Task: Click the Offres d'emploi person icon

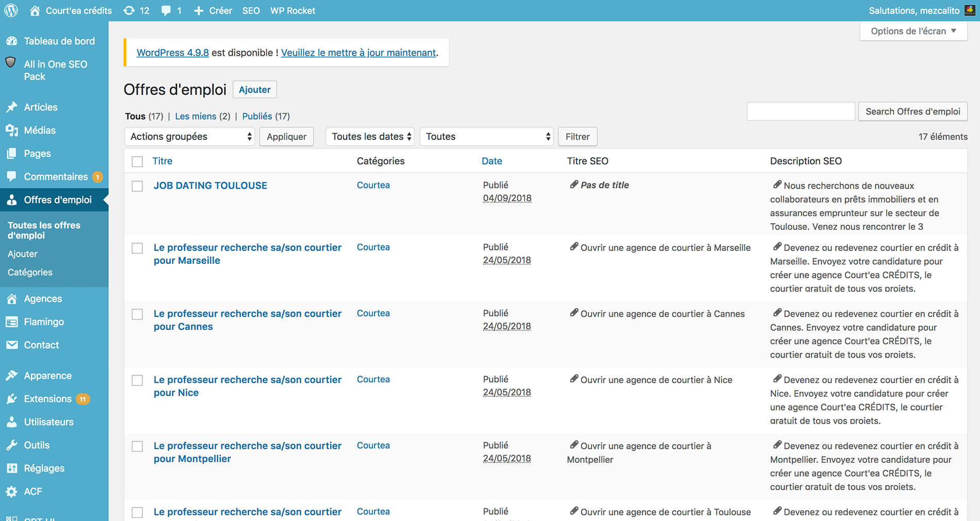Action: click(x=11, y=199)
